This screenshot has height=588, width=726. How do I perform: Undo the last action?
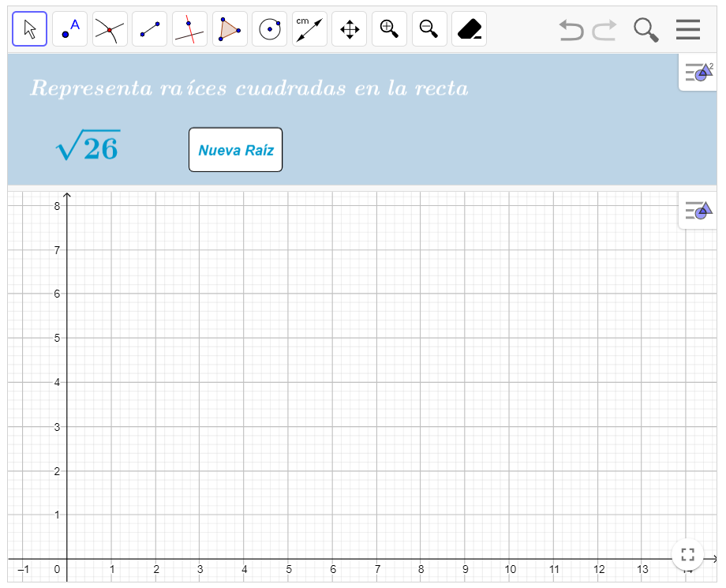[571, 30]
